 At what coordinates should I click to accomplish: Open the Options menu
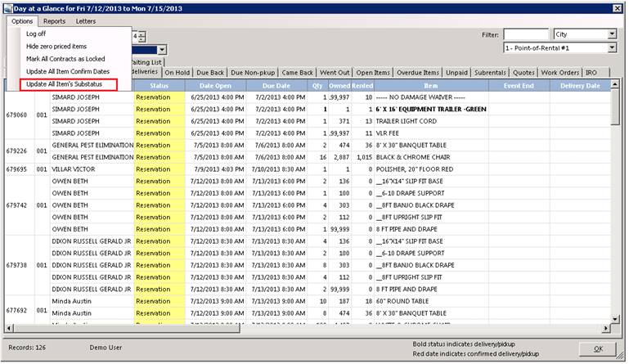coord(23,20)
